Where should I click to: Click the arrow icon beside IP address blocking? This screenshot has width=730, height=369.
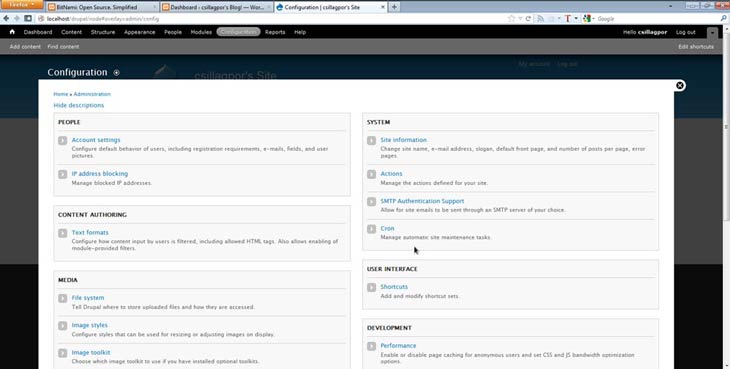(63, 174)
